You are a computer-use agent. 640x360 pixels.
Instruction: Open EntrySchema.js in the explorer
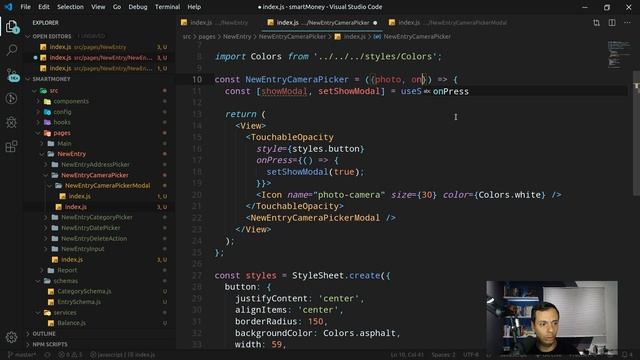(79, 302)
